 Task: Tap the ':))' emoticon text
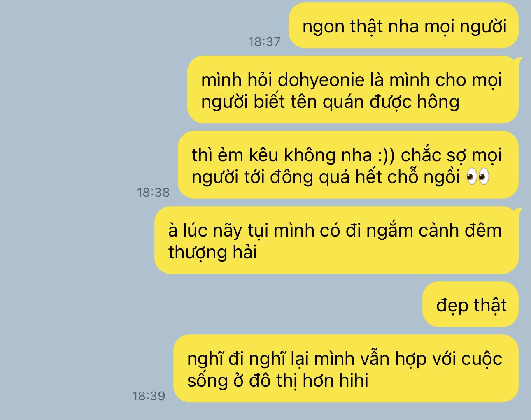(386, 155)
